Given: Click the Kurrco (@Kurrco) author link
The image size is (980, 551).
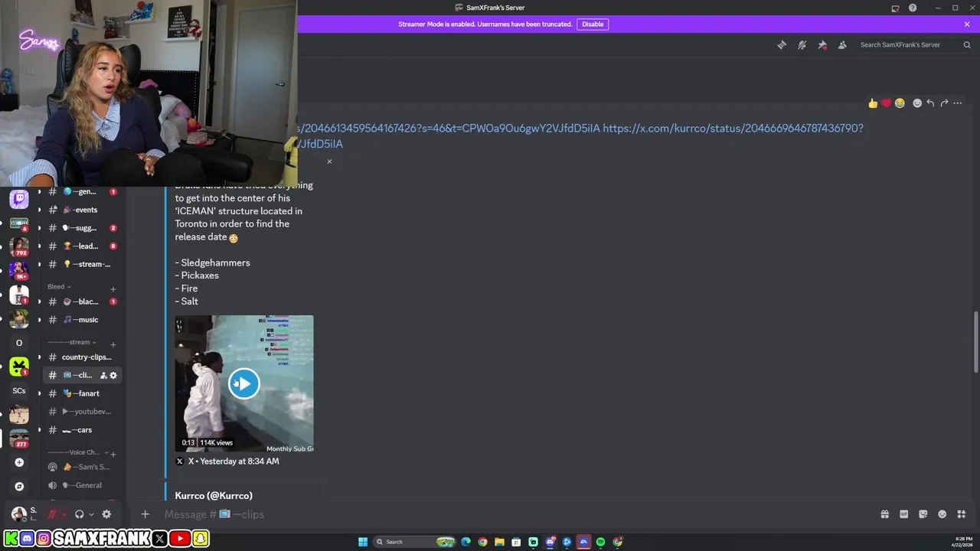Looking at the screenshot, I should coord(214,496).
